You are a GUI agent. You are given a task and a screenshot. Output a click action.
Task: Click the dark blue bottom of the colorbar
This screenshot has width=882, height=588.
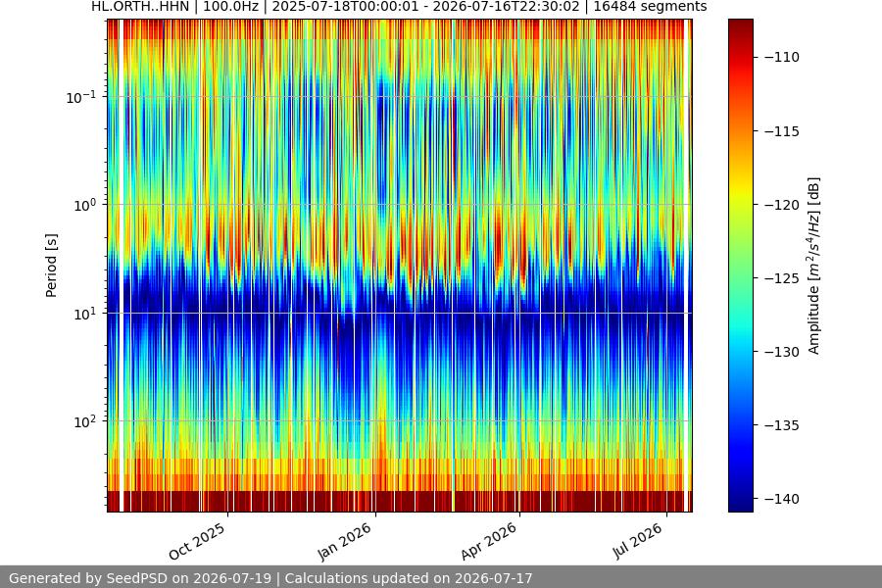[x=740, y=504]
